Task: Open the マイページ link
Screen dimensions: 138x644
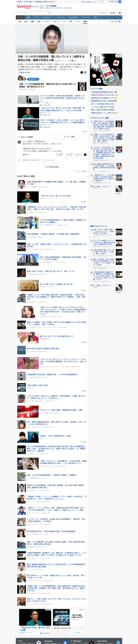Action: (103, 13)
